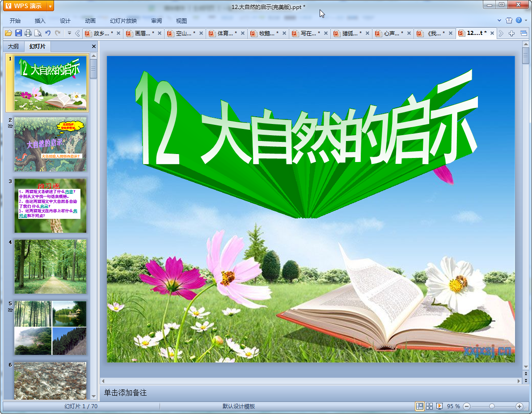Print using the printer icon

tap(28, 33)
